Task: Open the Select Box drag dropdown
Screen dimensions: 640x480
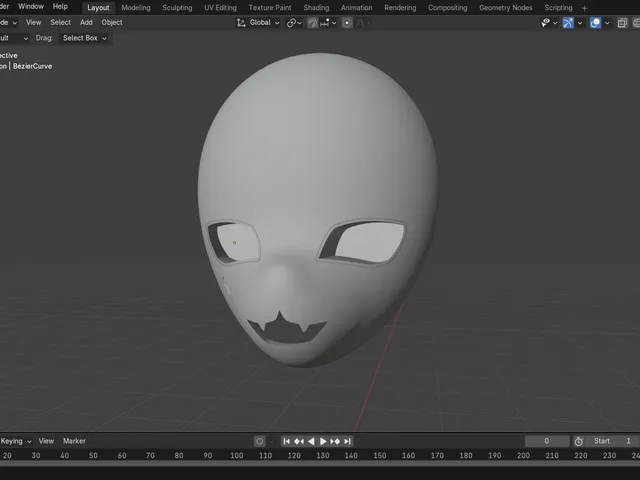Action: [84, 38]
